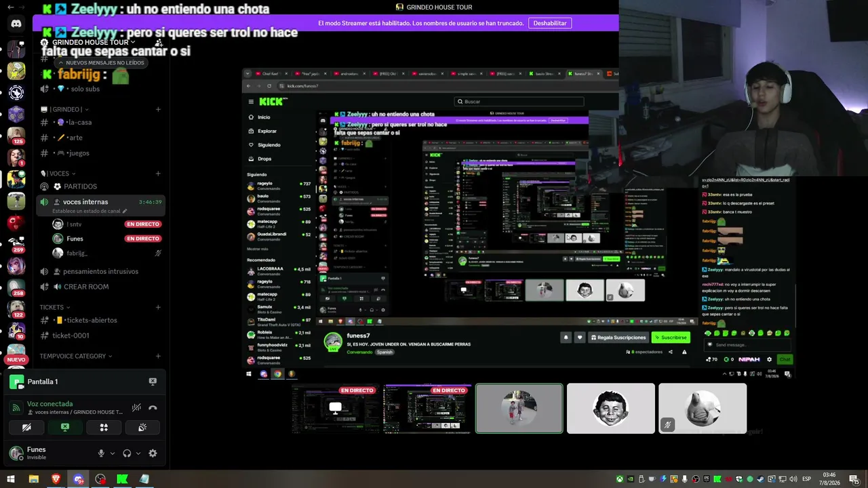The height and width of the screenshot is (488, 868).
Task: Focus the stream tile with monitor icon
Action: click(x=336, y=408)
